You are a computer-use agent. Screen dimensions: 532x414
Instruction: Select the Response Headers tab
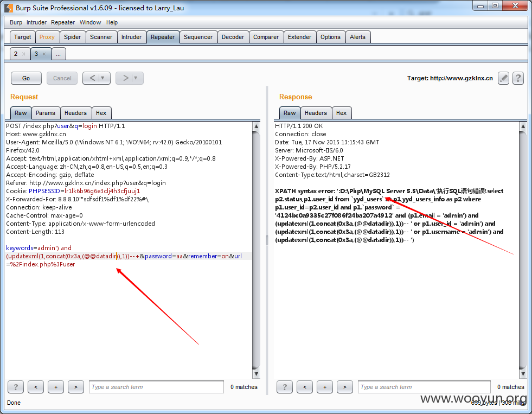point(316,113)
